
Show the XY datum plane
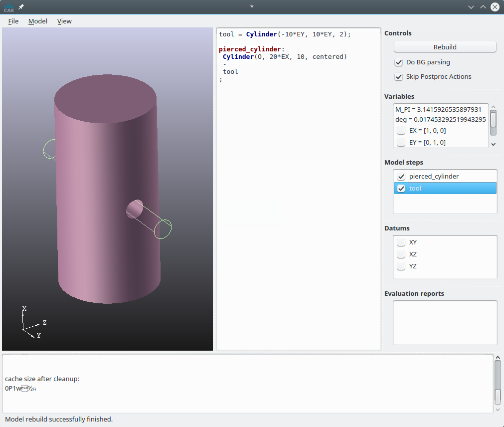coord(401,242)
